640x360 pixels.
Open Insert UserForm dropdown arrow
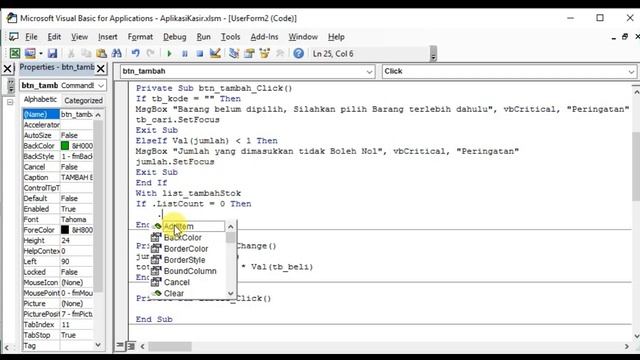tap(41, 53)
